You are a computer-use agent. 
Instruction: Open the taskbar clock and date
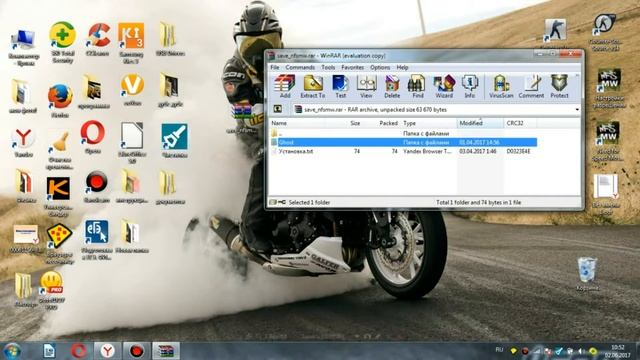pos(618,351)
